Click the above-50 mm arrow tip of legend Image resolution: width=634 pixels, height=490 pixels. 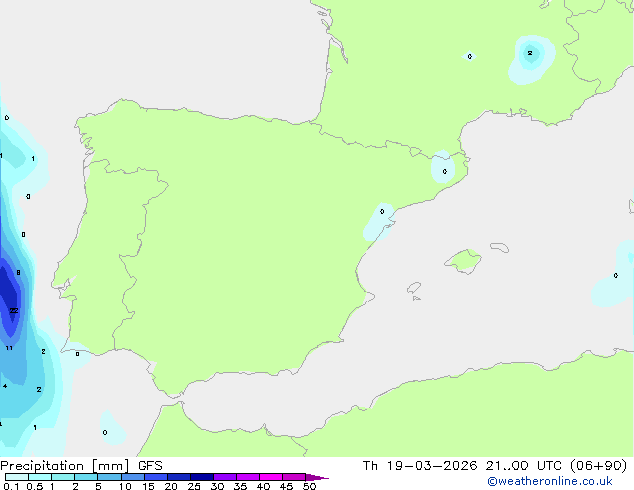click(317, 477)
